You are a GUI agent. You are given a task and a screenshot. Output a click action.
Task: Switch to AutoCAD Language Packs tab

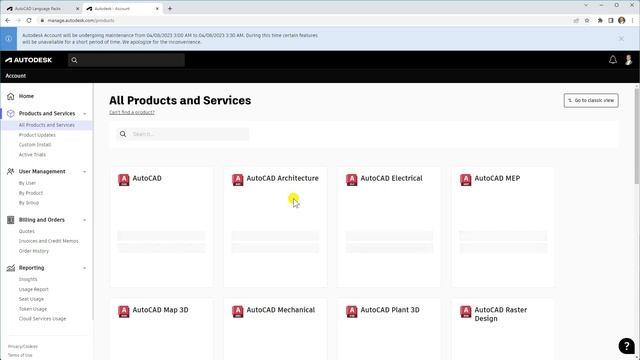tap(42, 9)
